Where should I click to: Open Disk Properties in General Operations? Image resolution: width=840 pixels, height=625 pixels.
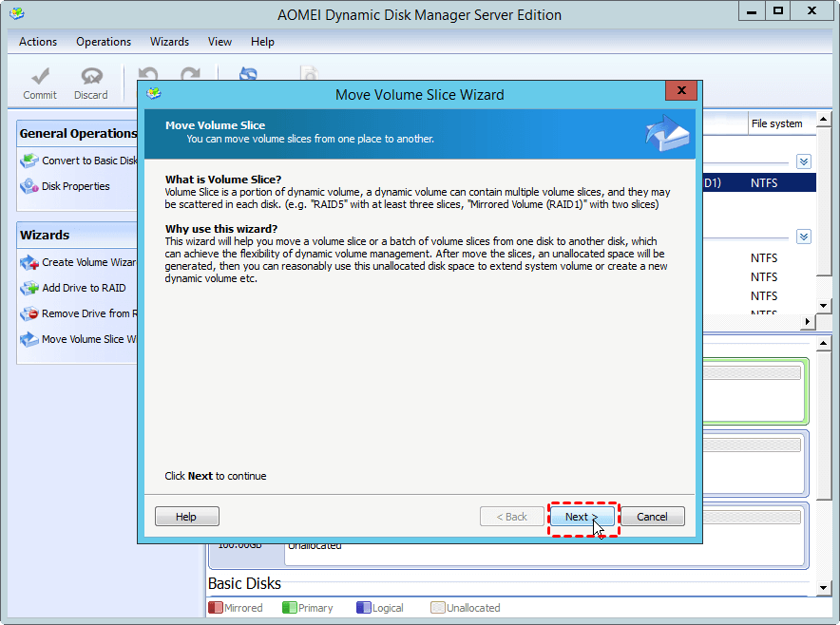pyautogui.click(x=75, y=186)
